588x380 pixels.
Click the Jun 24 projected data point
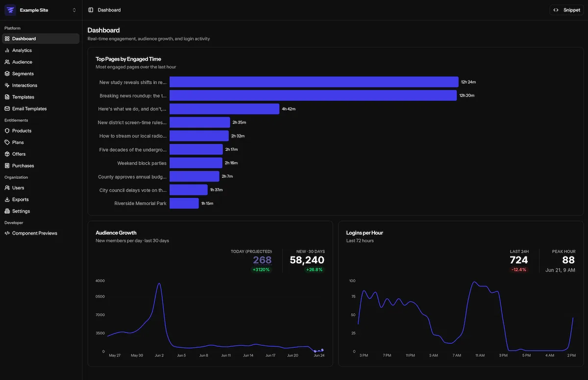point(322,350)
